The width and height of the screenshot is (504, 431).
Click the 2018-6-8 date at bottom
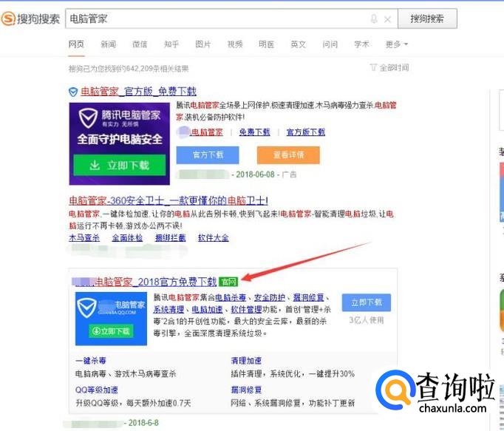click(143, 423)
